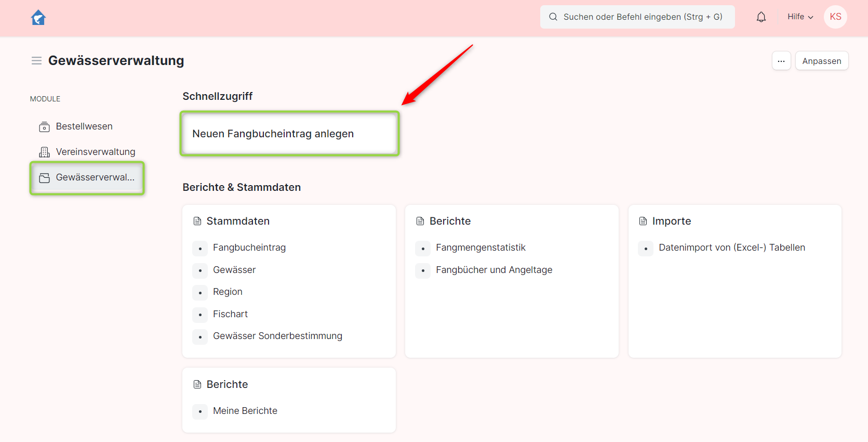868x442 pixels.
Task: Focus the search or command input field
Action: 643,17
